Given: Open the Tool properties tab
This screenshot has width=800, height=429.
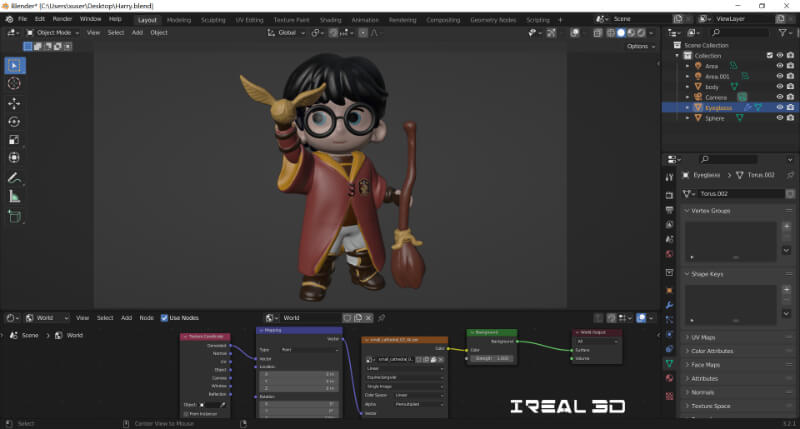Looking at the screenshot, I should [669, 177].
